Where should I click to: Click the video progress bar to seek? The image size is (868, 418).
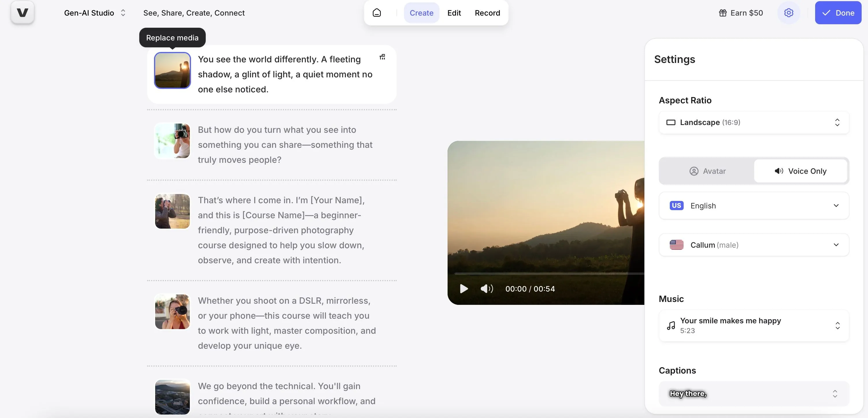tap(546, 274)
